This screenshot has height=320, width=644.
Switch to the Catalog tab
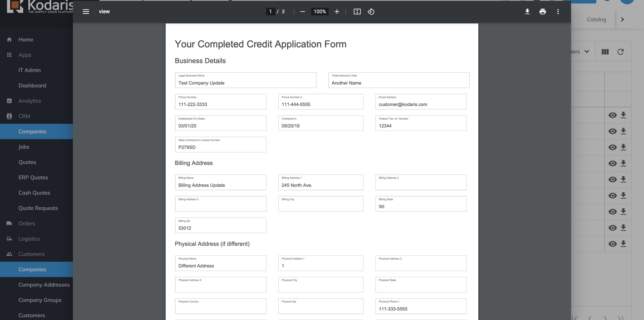click(x=596, y=19)
